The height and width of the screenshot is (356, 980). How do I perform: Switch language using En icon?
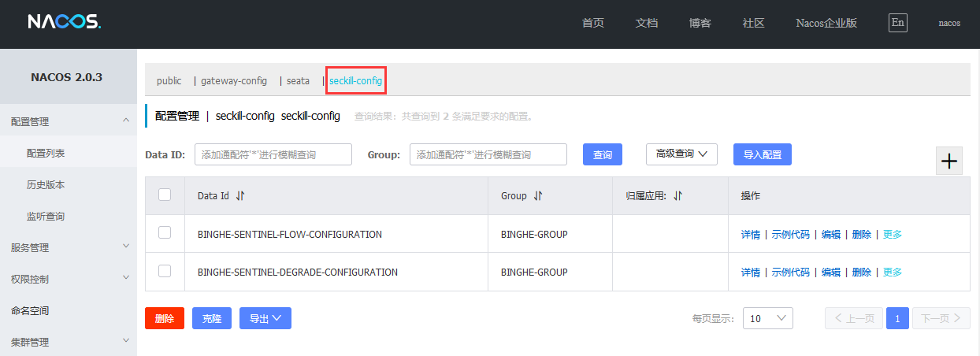[x=897, y=22]
